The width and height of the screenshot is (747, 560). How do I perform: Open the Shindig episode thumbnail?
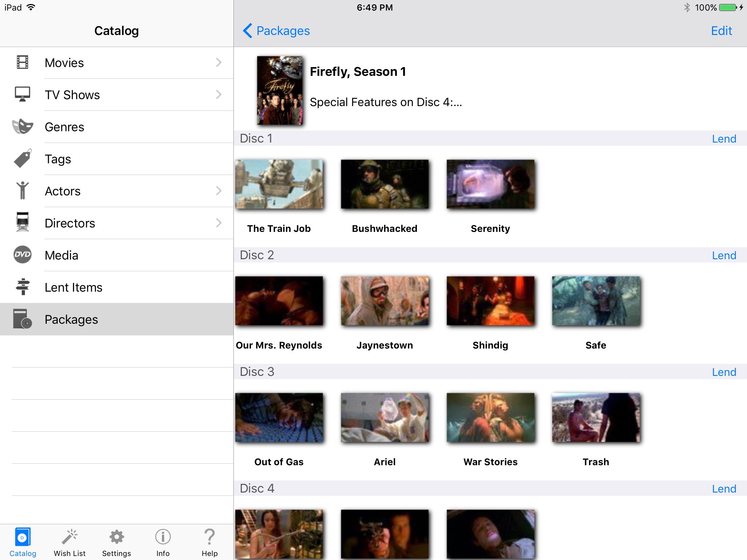point(491,301)
